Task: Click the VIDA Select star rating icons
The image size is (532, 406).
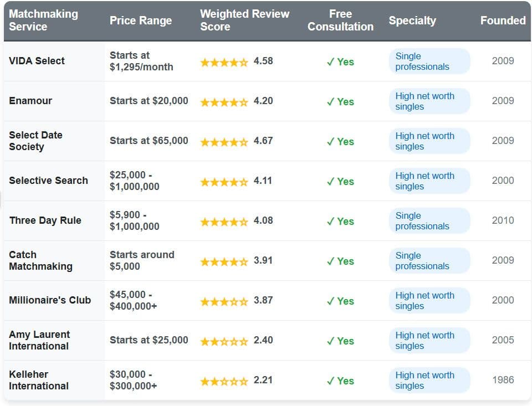Action: coord(224,62)
